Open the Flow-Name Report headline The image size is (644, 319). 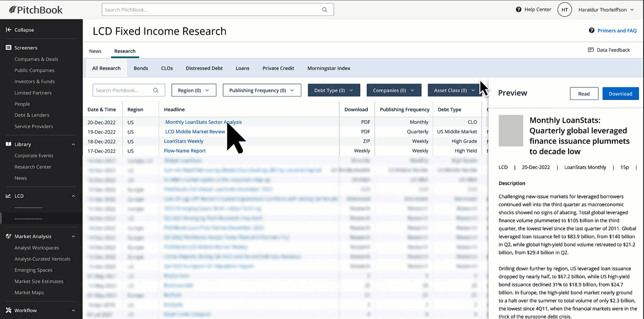185,151
